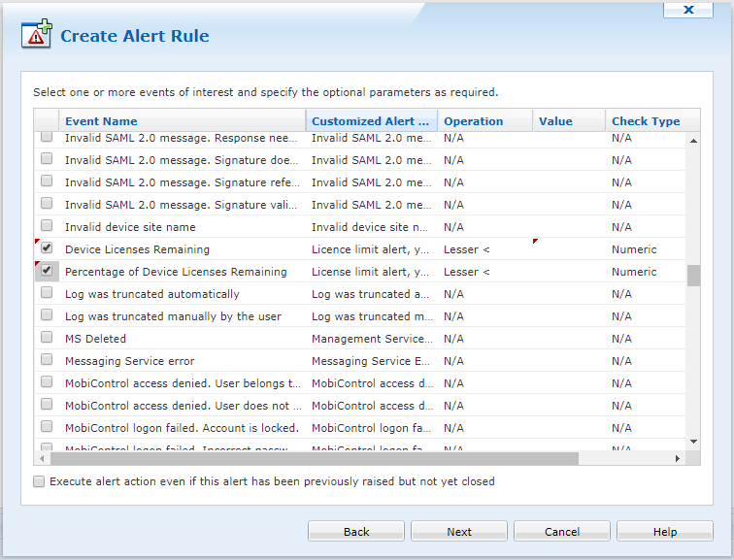
Task: Click the horizontal scrollbar thumb
Action: [311, 458]
